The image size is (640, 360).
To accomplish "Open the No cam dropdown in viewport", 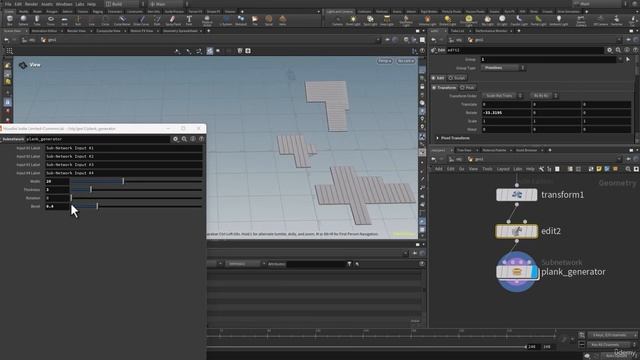I will point(406,61).
